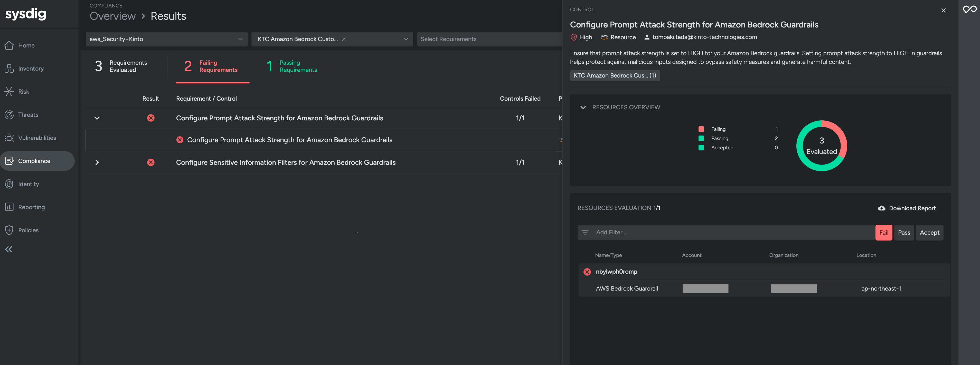The image size is (980, 365).
Task: Click the filter lines icon
Action: click(x=585, y=232)
